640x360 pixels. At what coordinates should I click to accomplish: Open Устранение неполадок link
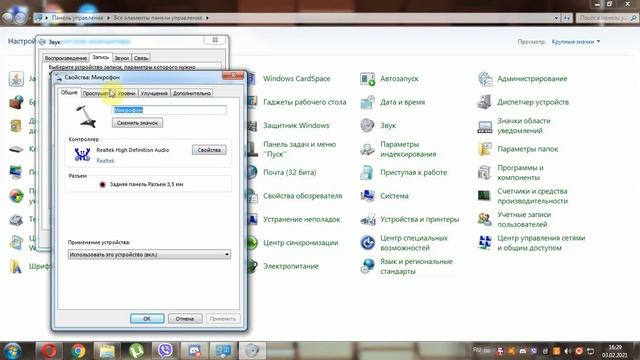pos(301,219)
